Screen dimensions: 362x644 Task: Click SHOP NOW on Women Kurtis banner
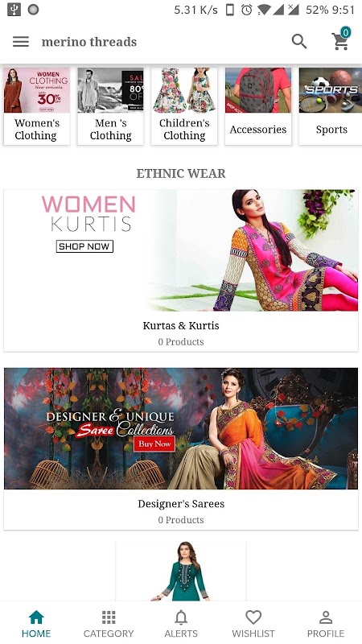[x=84, y=246]
